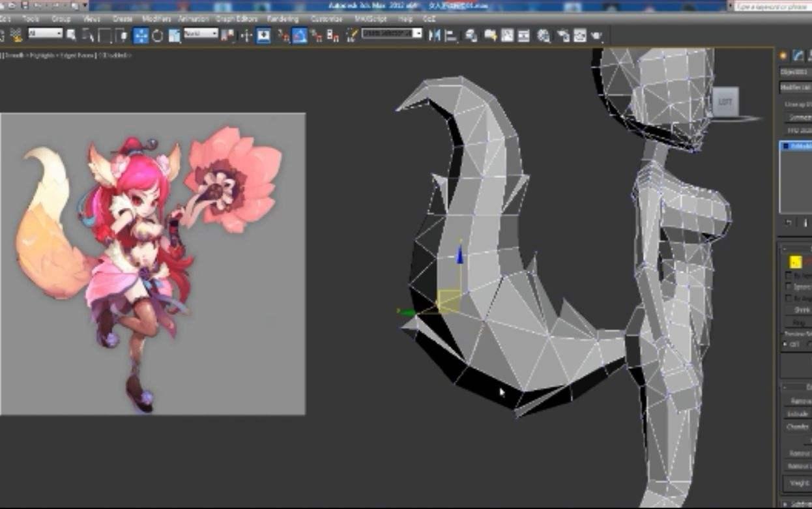This screenshot has height=509, width=812.
Task: Open the Modifiers menu
Action: (157, 19)
